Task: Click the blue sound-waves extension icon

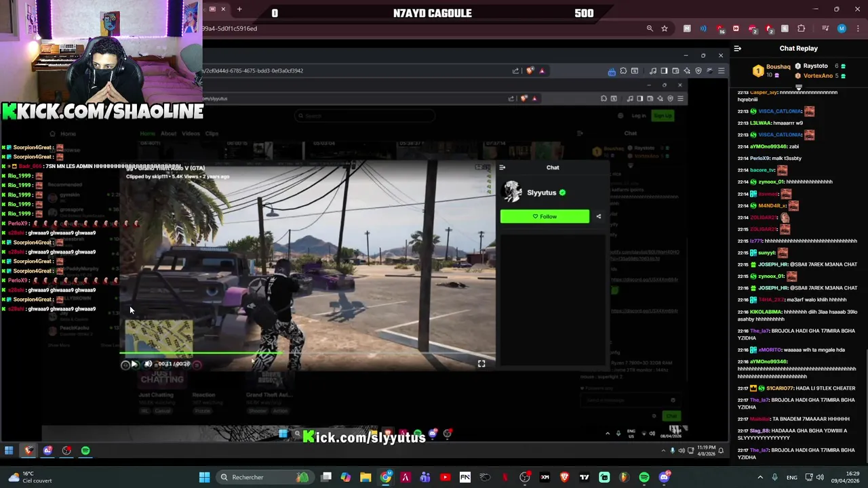Action: (703, 28)
